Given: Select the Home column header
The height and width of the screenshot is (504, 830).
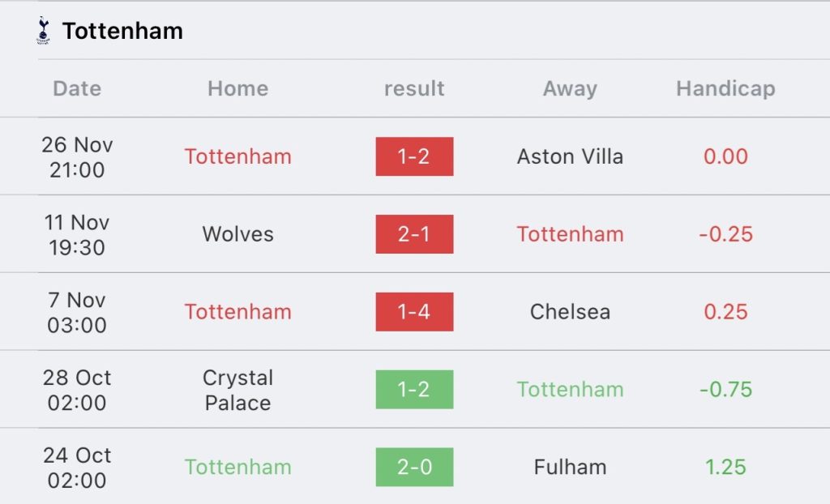Looking at the screenshot, I should pyautogui.click(x=237, y=88).
